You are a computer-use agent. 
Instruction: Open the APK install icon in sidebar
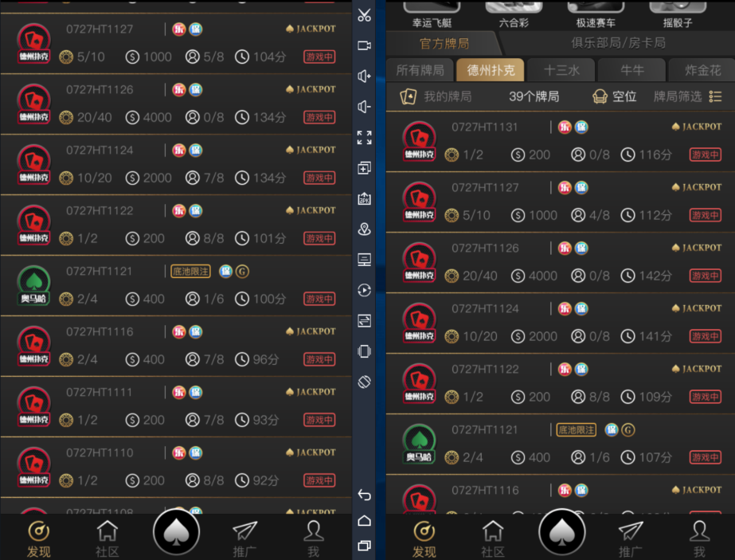[x=364, y=199]
